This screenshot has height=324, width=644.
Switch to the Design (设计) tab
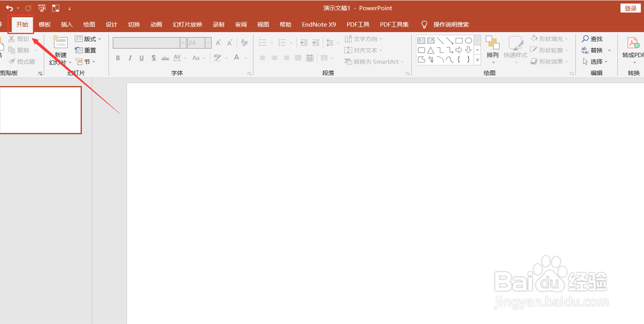(x=111, y=24)
